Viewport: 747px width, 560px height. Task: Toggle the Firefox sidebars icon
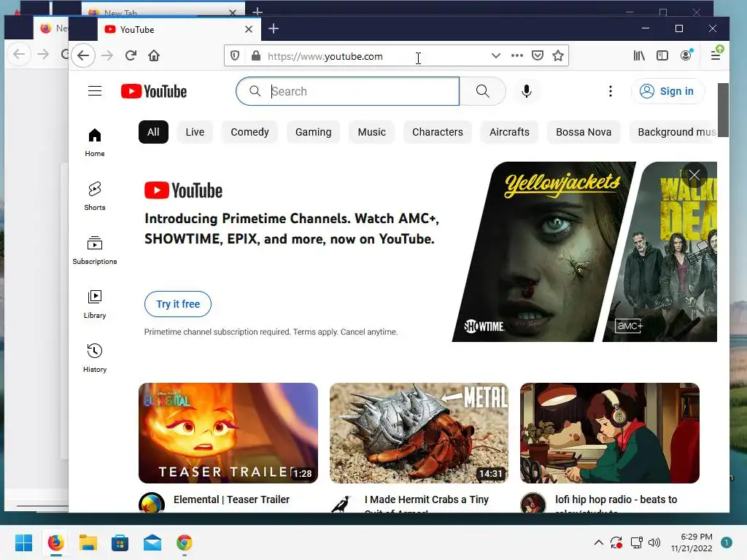[x=662, y=55]
